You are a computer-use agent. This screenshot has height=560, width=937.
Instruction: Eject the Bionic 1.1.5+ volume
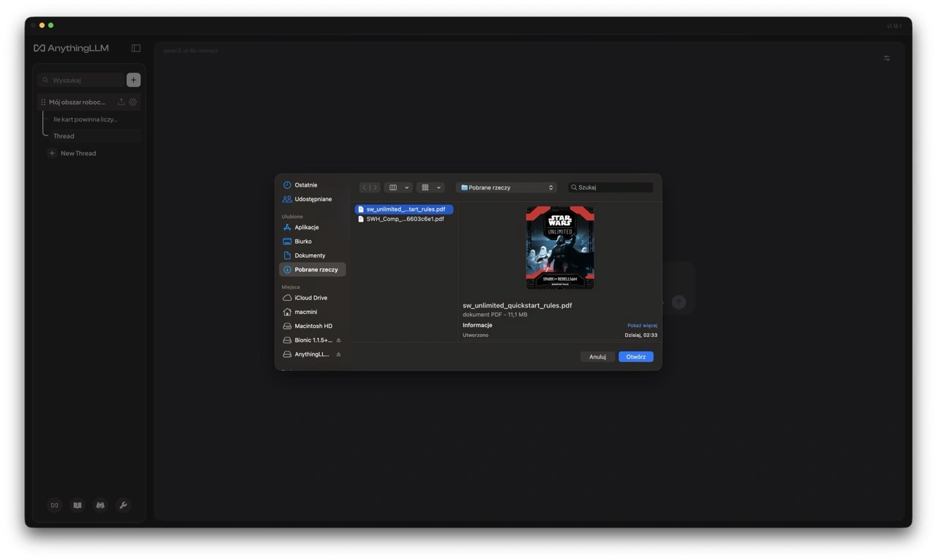click(x=338, y=340)
